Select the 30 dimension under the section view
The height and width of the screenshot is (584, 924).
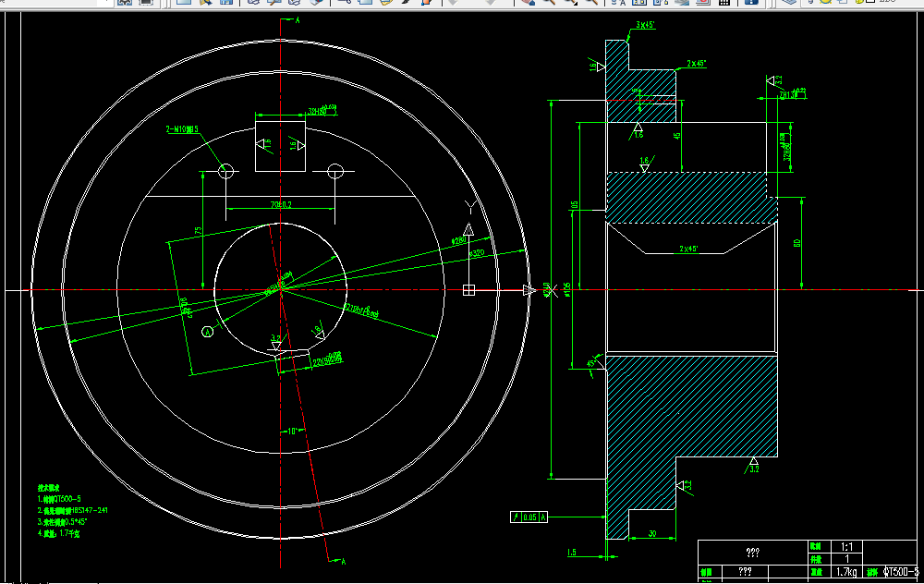pos(652,534)
